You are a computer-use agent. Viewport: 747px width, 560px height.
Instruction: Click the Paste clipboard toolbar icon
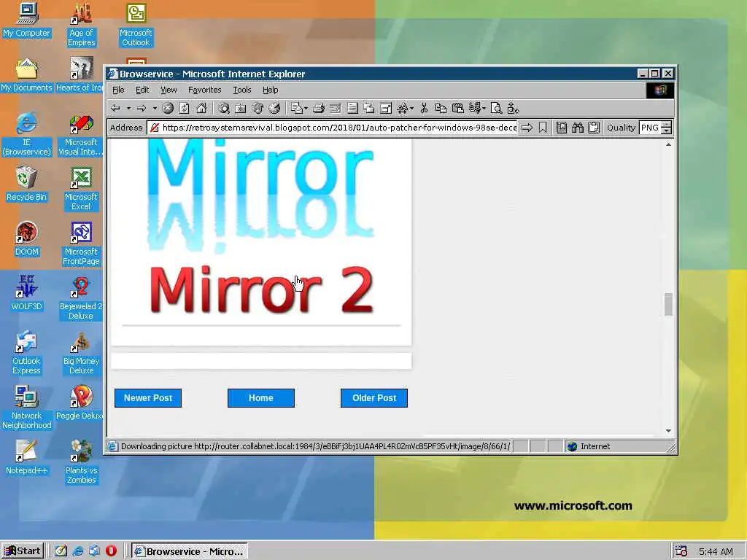pos(458,109)
